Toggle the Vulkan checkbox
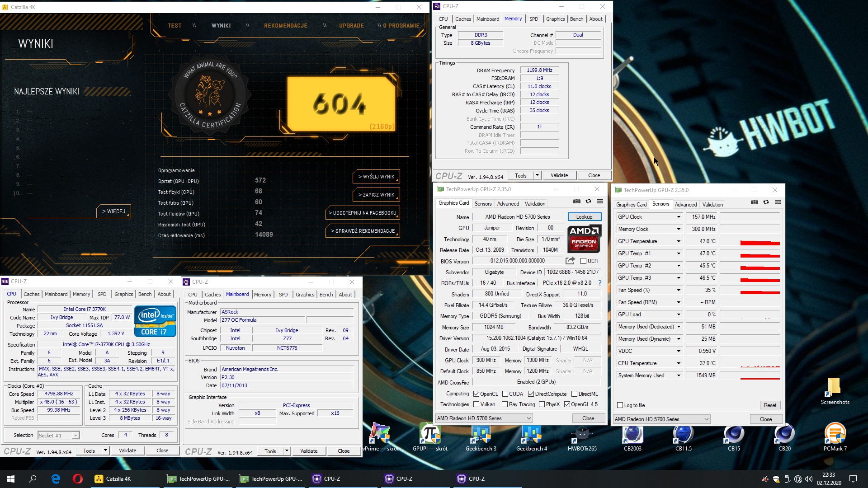 (x=476, y=404)
